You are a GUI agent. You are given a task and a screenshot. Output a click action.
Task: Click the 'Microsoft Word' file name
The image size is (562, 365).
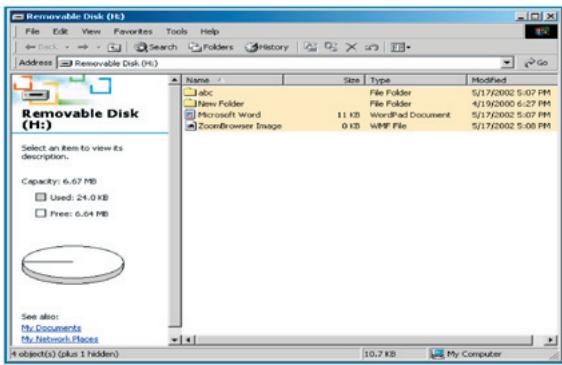(x=229, y=115)
